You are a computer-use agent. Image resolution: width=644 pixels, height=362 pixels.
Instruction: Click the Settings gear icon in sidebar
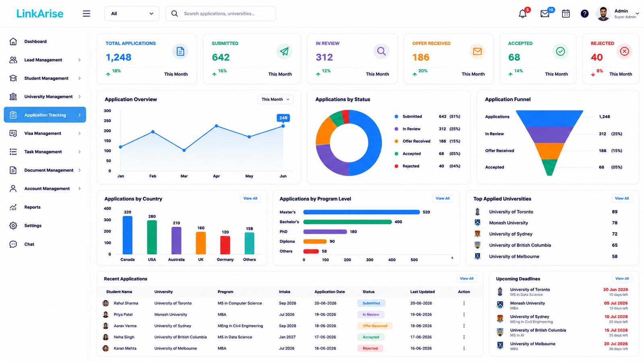(x=13, y=226)
